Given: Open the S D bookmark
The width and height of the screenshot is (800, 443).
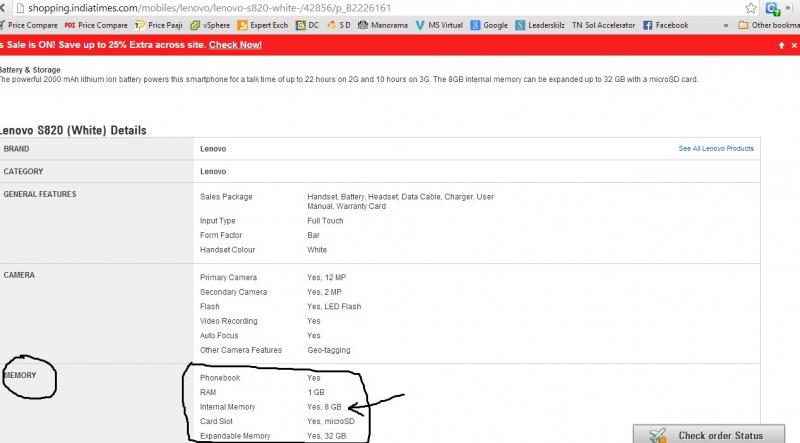Looking at the screenshot, I should click(x=339, y=25).
